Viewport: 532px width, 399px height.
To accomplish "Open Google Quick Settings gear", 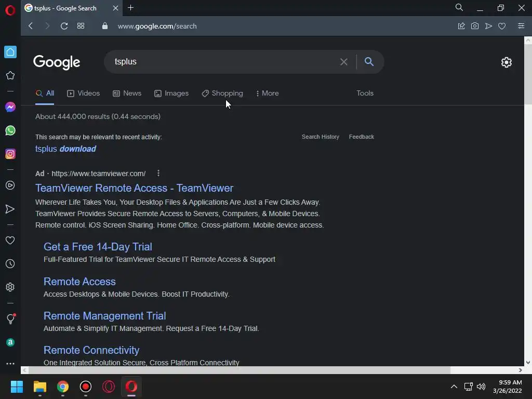I will click(x=506, y=62).
